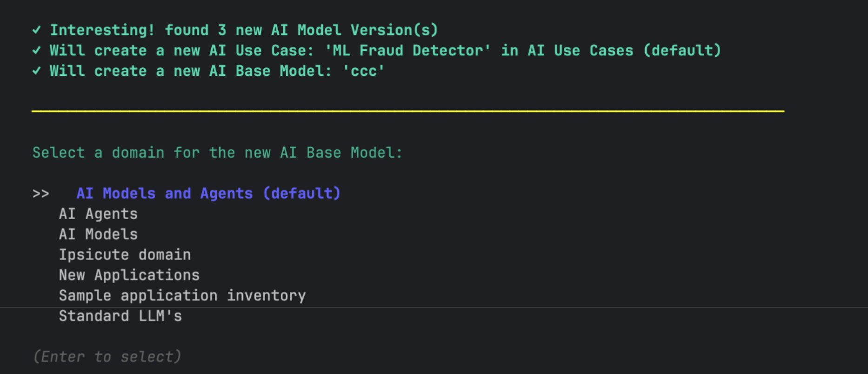
Task: Click the checkmark before the AI Base Model line
Action: click(x=36, y=71)
